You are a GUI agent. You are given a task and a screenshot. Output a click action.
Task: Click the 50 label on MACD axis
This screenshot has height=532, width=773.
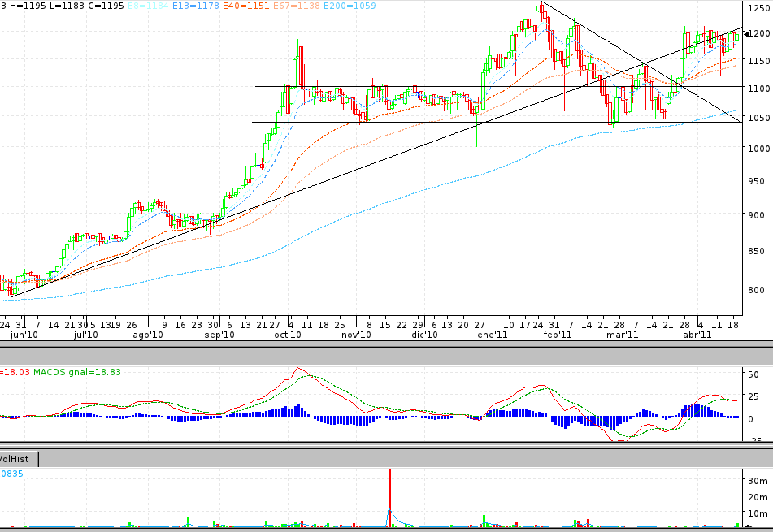pyautogui.click(x=753, y=375)
